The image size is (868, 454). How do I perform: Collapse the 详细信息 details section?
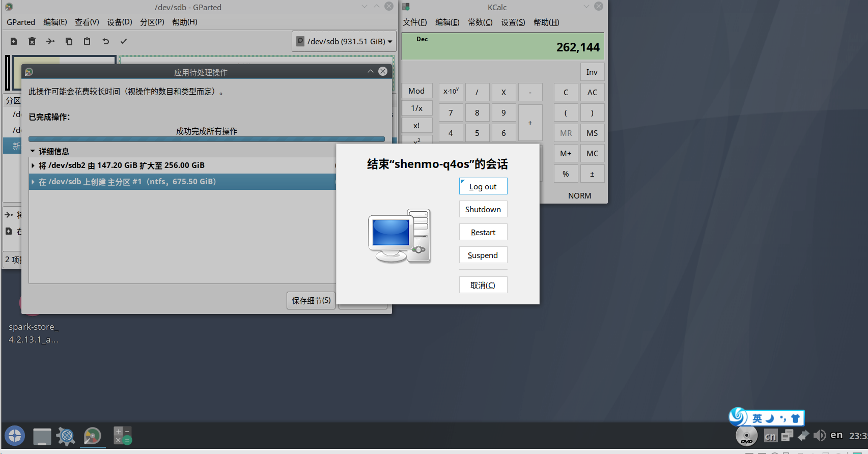[33, 151]
